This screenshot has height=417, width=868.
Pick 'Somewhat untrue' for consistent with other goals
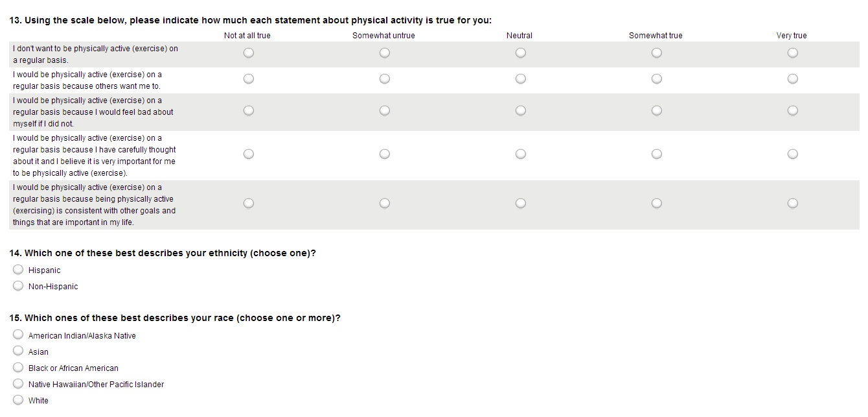point(385,204)
